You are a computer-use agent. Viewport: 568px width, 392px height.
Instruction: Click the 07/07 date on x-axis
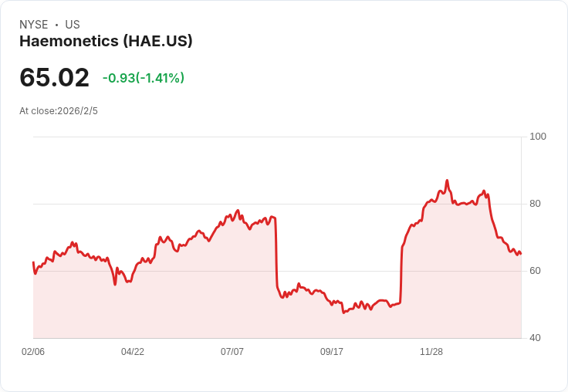pos(232,352)
